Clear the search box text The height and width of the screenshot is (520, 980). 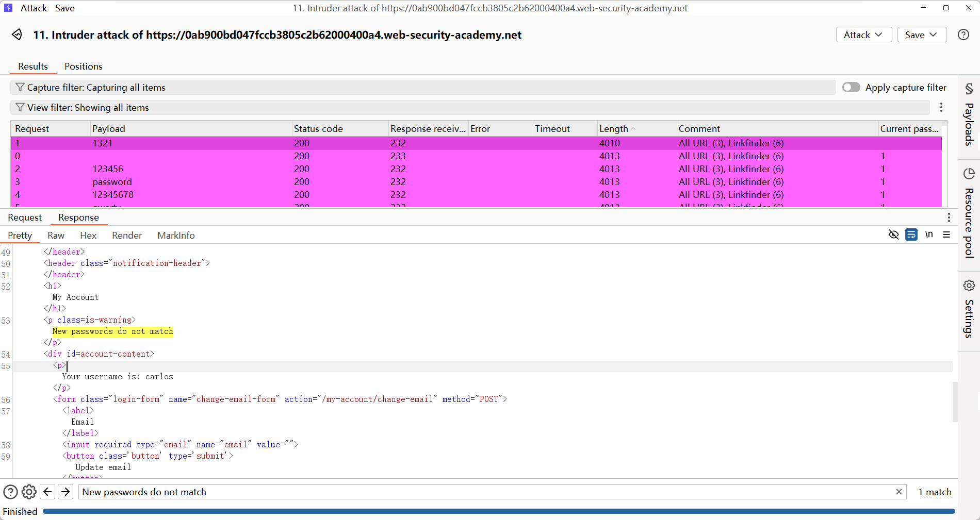pyautogui.click(x=899, y=492)
